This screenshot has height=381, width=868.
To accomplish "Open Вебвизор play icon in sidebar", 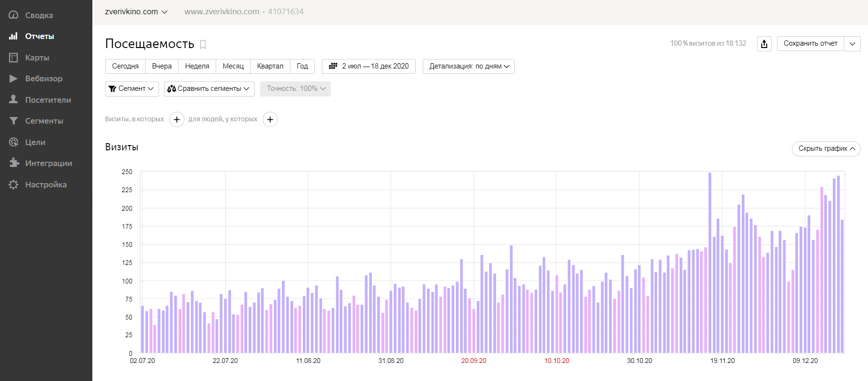I will point(13,78).
